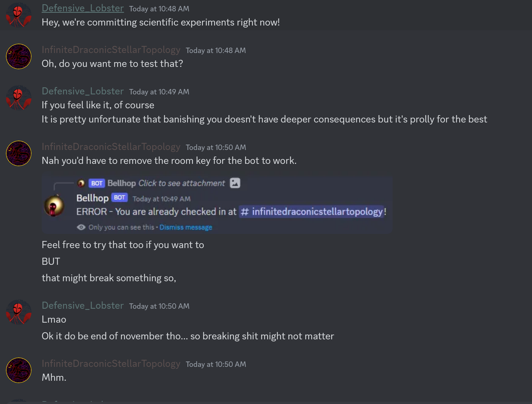Click InfiniteDraconicStellarTopology's avatar beside the Mhm message

[x=19, y=370]
